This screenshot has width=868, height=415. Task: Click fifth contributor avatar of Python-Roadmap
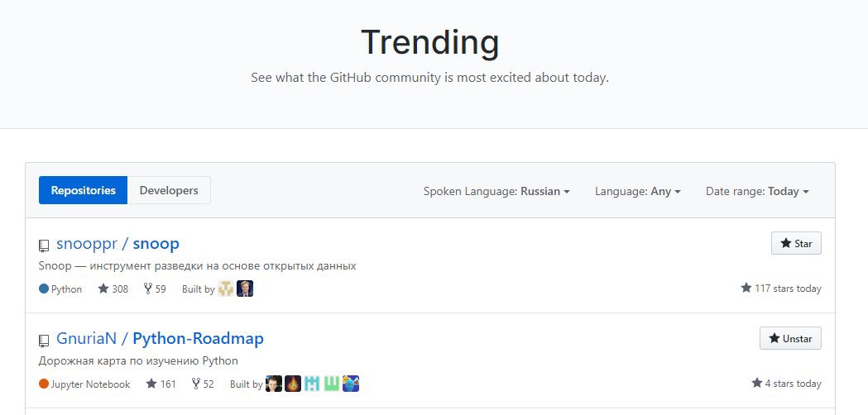click(x=350, y=384)
